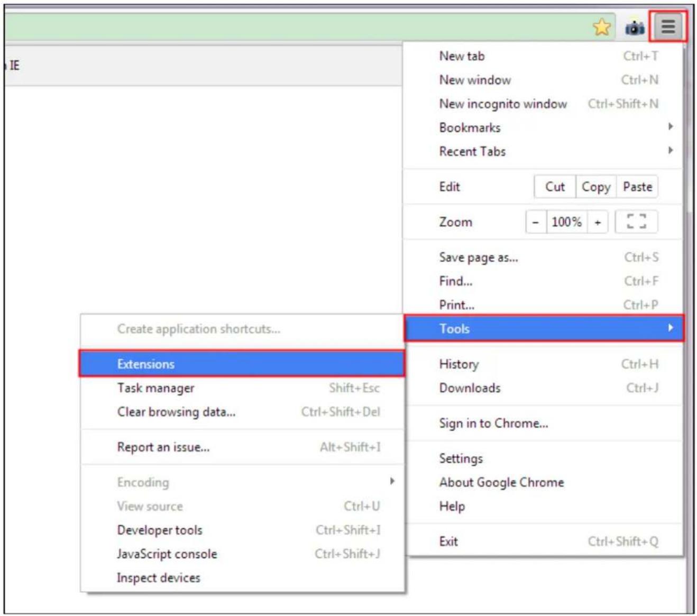Open Find... in the menu
The height and width of the screenshot is (616, 697).
(x=543, y=281)
